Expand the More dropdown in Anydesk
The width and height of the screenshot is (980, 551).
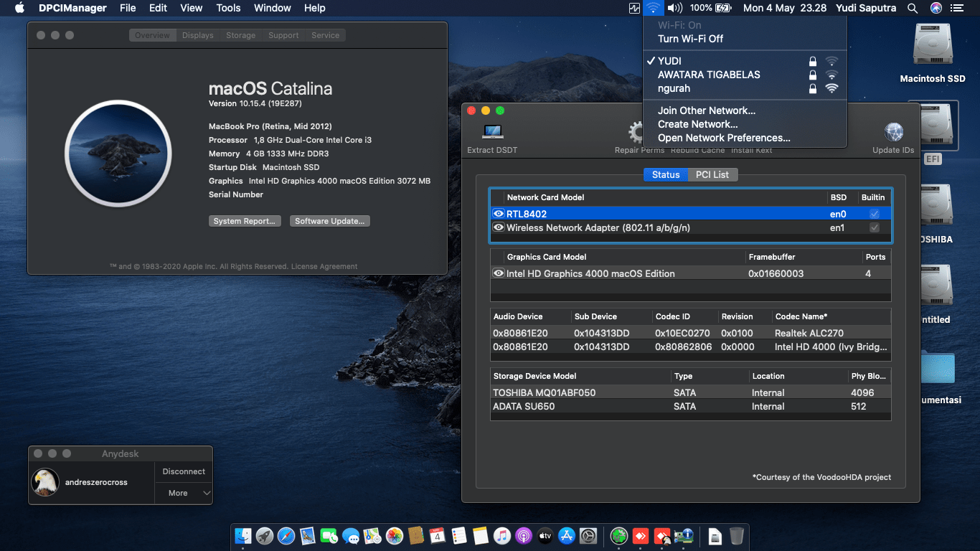tap(184, 493)
